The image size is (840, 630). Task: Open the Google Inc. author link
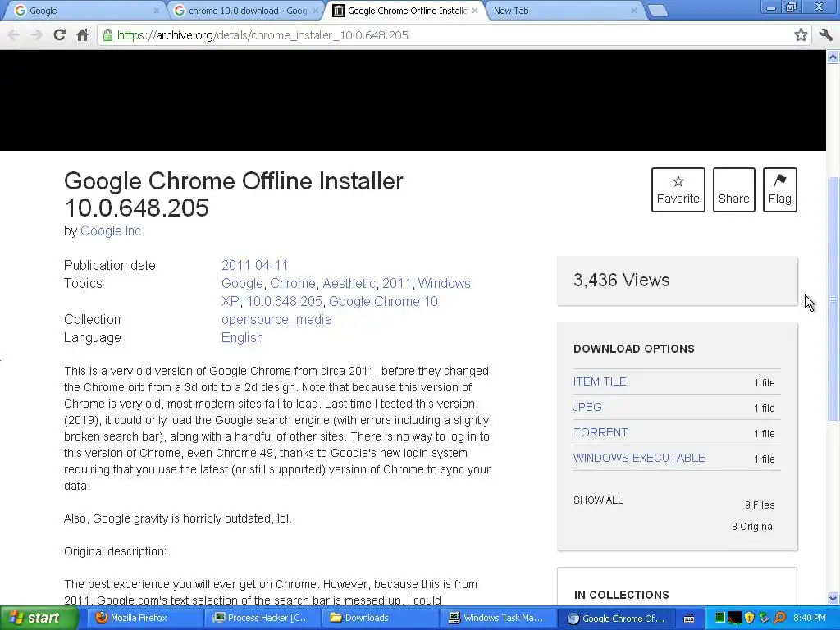tap(112, 231)
